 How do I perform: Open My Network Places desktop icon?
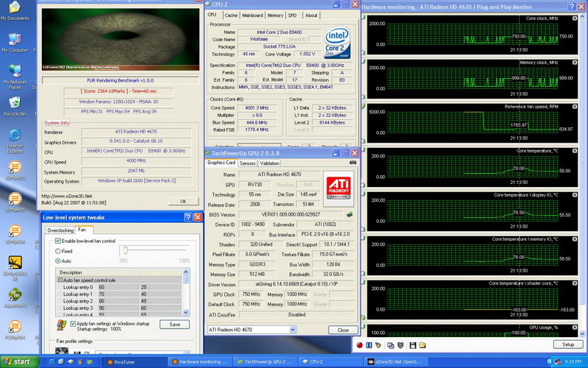(x=15, y=77)
